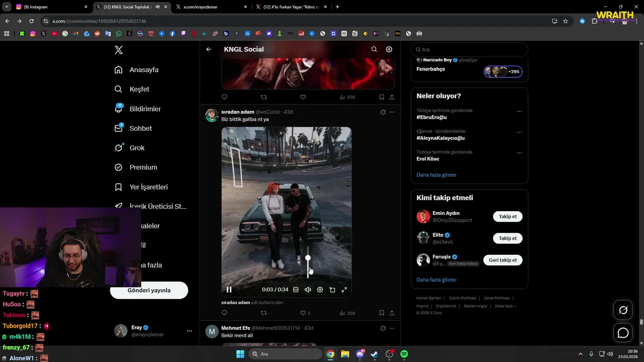
Task: Share sıradan adam's post
Action: tap(392, 313)
